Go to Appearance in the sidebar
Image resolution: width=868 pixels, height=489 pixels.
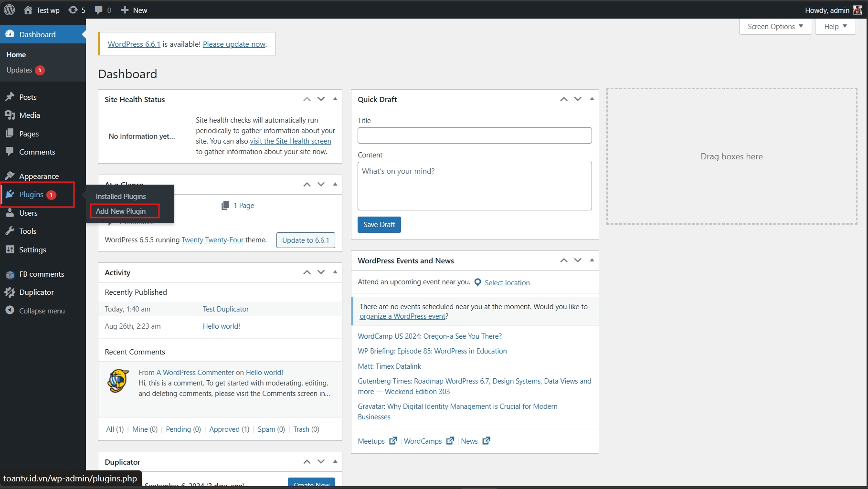pyautogui.click(x=39, y=176)
